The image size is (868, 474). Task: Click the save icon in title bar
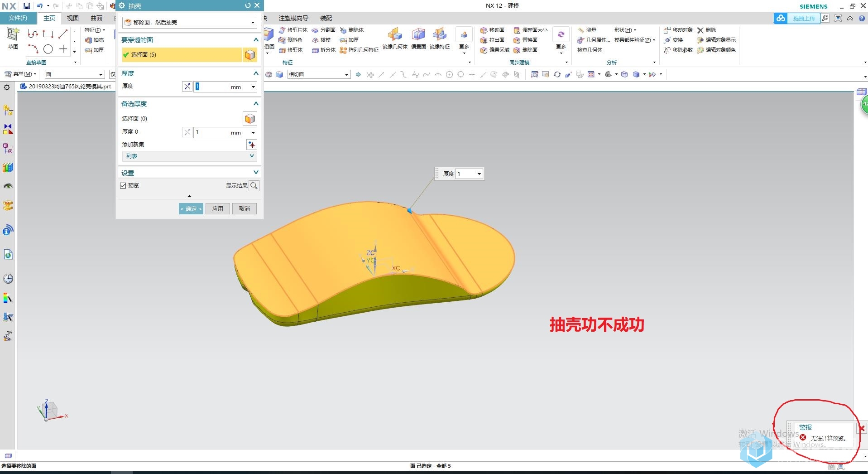tap(27, 6)
